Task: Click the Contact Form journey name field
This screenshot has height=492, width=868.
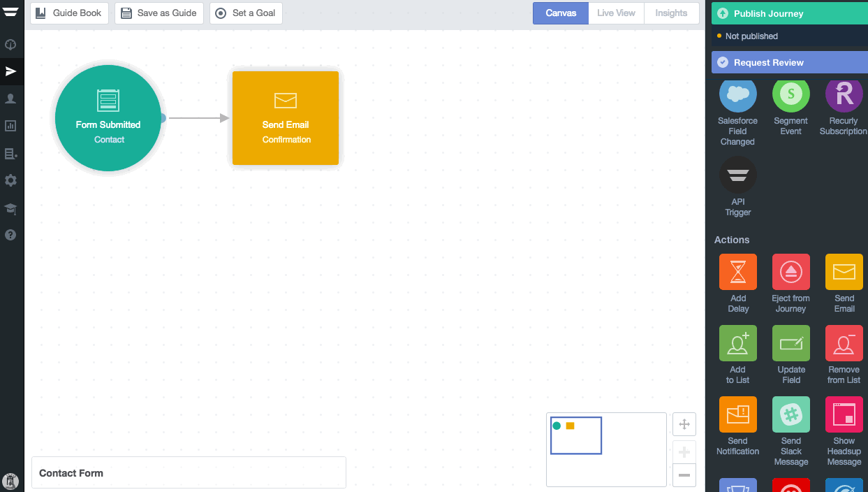Action: point(189,473)
